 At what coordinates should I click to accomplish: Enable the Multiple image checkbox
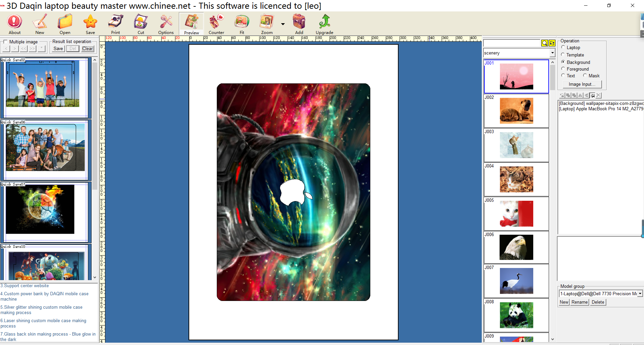click(5, 42)
